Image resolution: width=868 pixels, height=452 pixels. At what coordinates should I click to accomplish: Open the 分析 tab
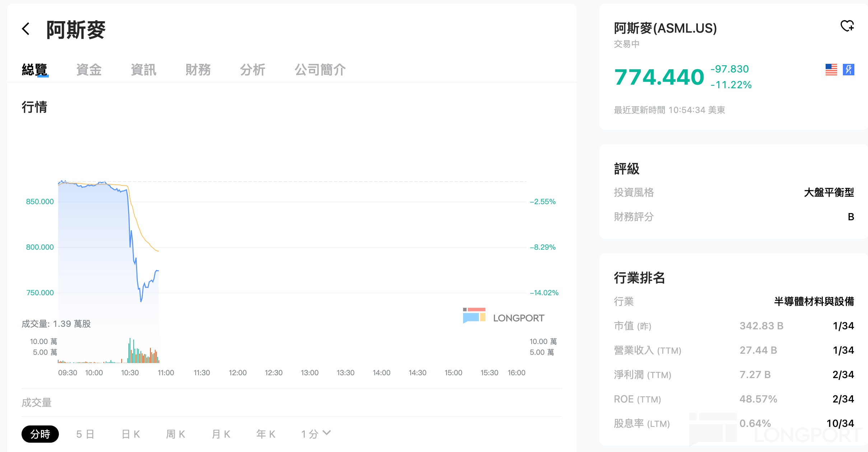point(253,70)
